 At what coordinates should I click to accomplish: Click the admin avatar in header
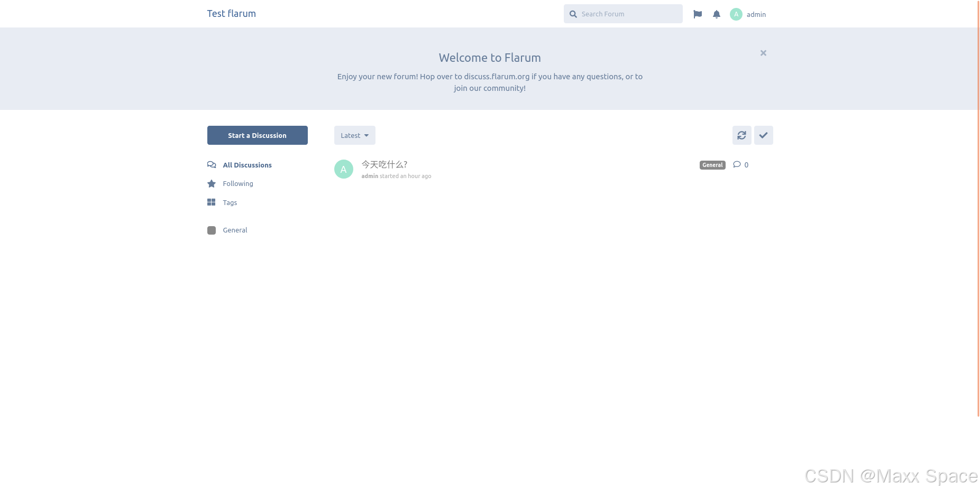736,14
